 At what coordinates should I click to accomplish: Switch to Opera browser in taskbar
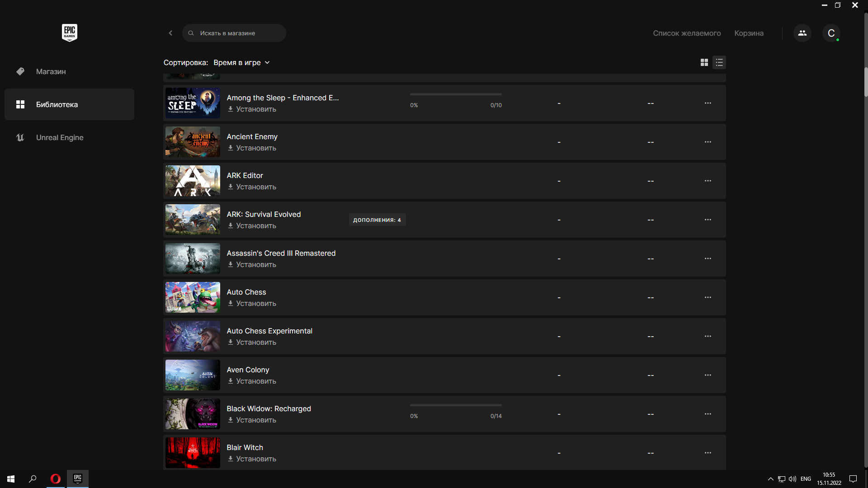pos(56,479)
